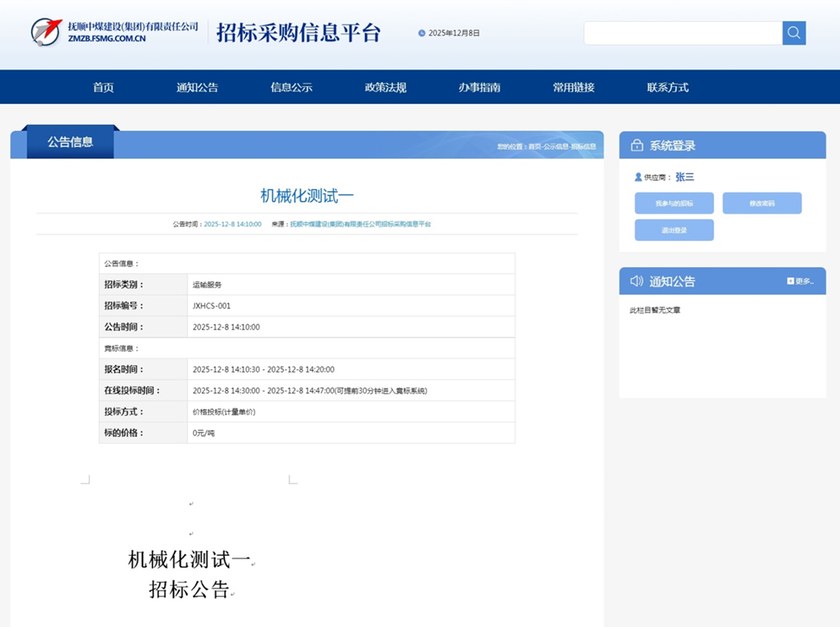Open the 常用链接 navigation menu item
The height and width of the screenshot is (627, 840).
574,87
